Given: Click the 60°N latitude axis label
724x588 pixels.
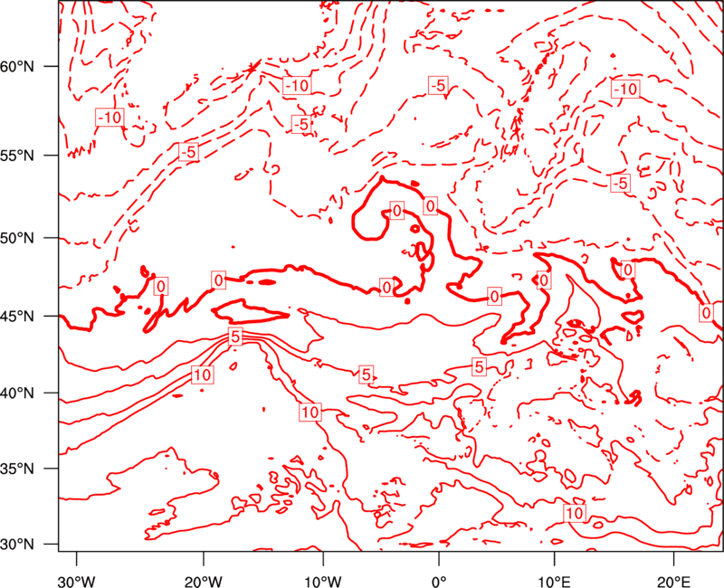Looking at the screenshot, I should [17, 67].
